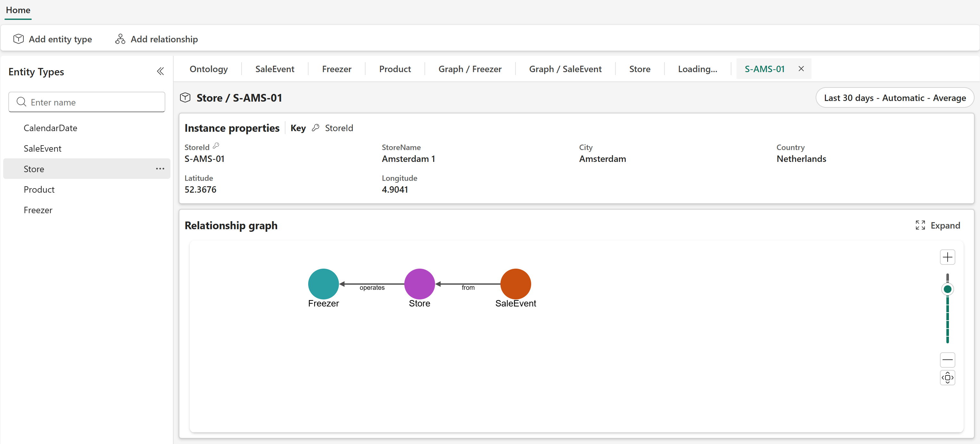This screenshot has width=980, height=444.
Task: Click the purple Store graph node
Action: 419,284
